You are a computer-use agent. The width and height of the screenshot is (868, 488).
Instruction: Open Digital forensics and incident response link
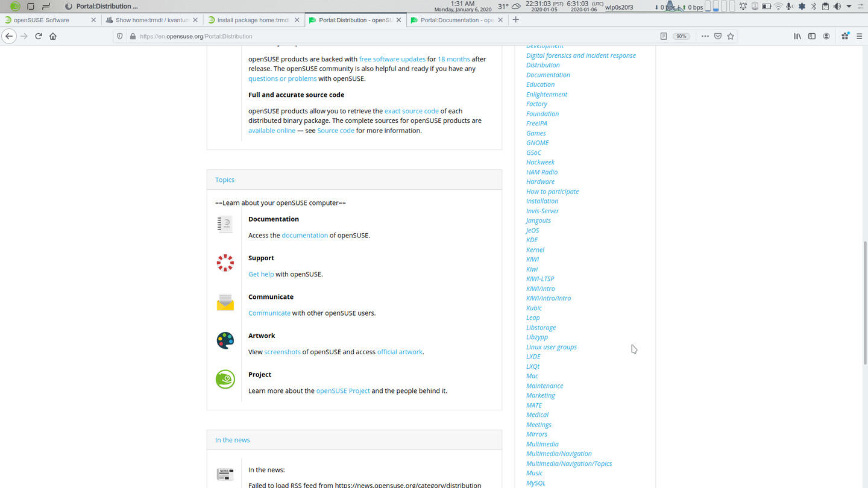tap(581, 55)
